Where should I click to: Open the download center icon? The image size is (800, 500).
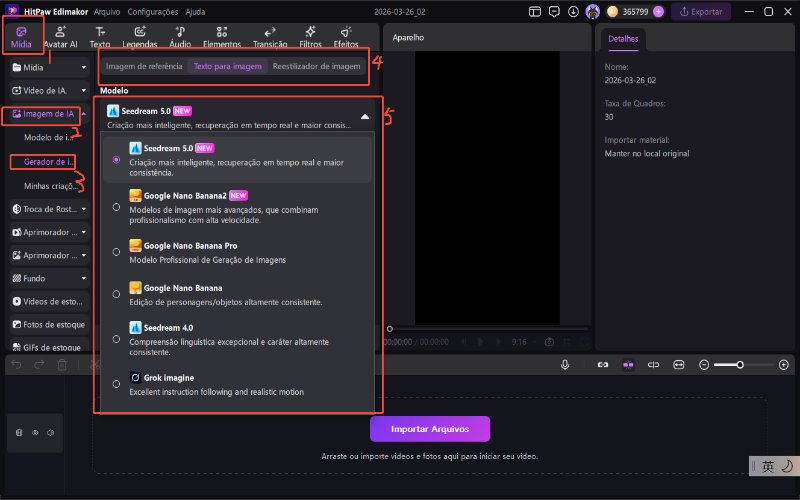point(573,11)
